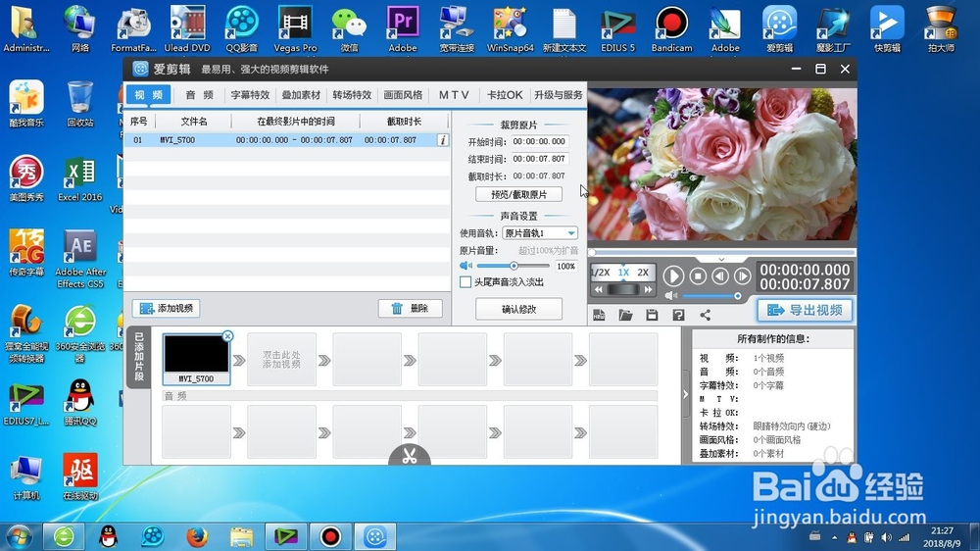Show info for MVI_5700 via the i icon

point(443,140)
